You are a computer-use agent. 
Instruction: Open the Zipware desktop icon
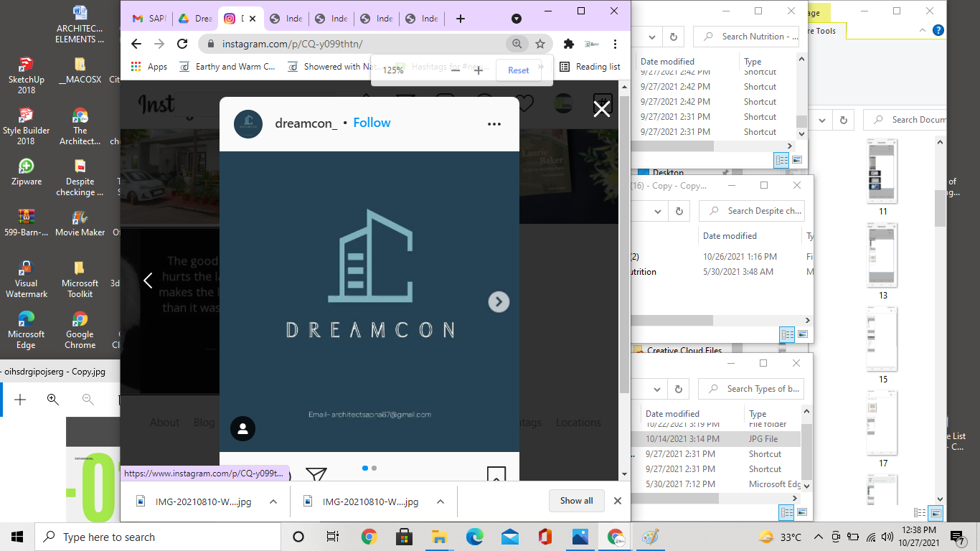tap(26, 172)
